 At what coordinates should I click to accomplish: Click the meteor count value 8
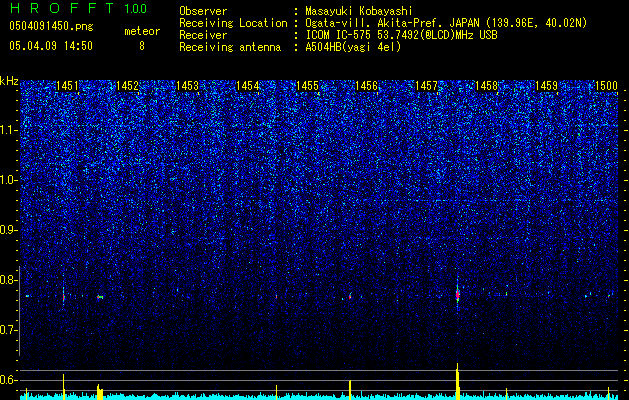click(x=142, y=46)
